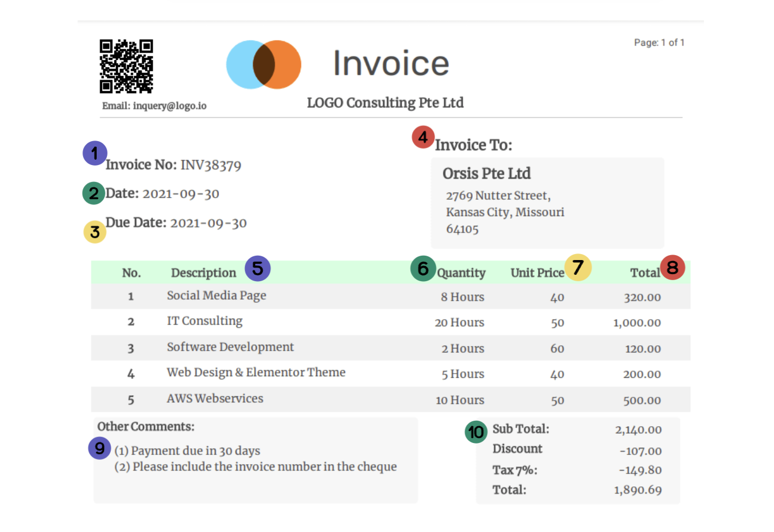The width and height of the screenshot is (774, 532).
Task: Click the 64105 postal code
Action: point(462,229)
